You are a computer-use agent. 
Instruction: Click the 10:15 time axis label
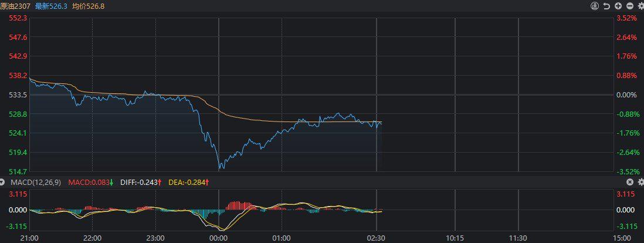coord(455,238)
